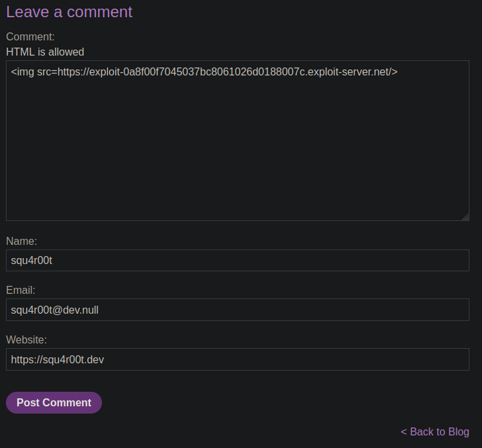The image size is (482, 448).
Task: Click the "Name:" label
Action: [x=22, y=242]
